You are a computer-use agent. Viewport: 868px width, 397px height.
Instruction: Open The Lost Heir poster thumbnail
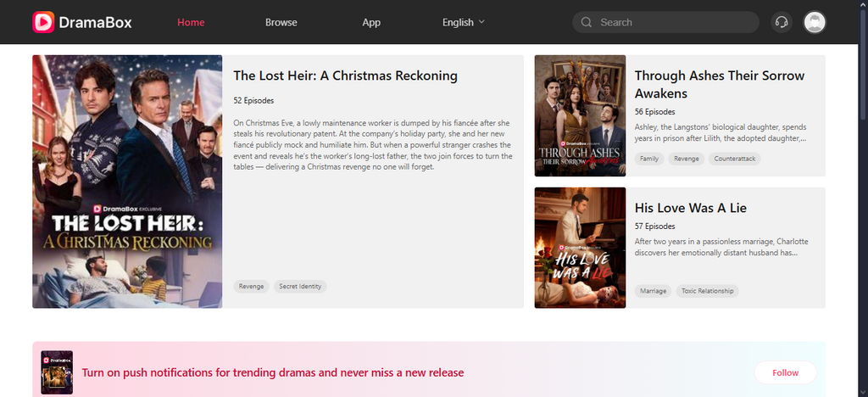[127, 182]
